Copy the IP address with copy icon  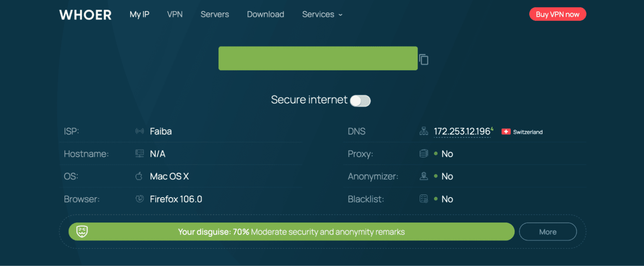(424, 60)
